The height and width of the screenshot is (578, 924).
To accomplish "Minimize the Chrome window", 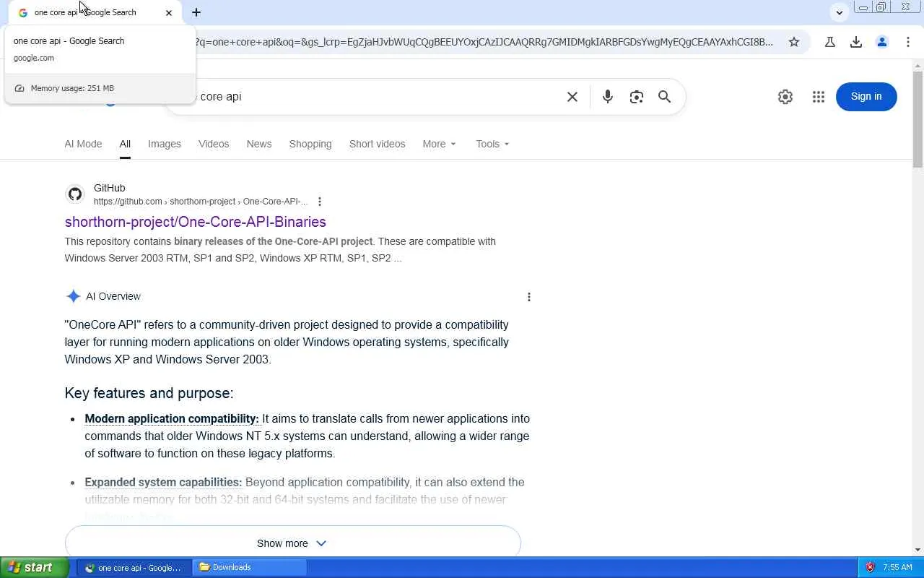I will tap(863, 7).
